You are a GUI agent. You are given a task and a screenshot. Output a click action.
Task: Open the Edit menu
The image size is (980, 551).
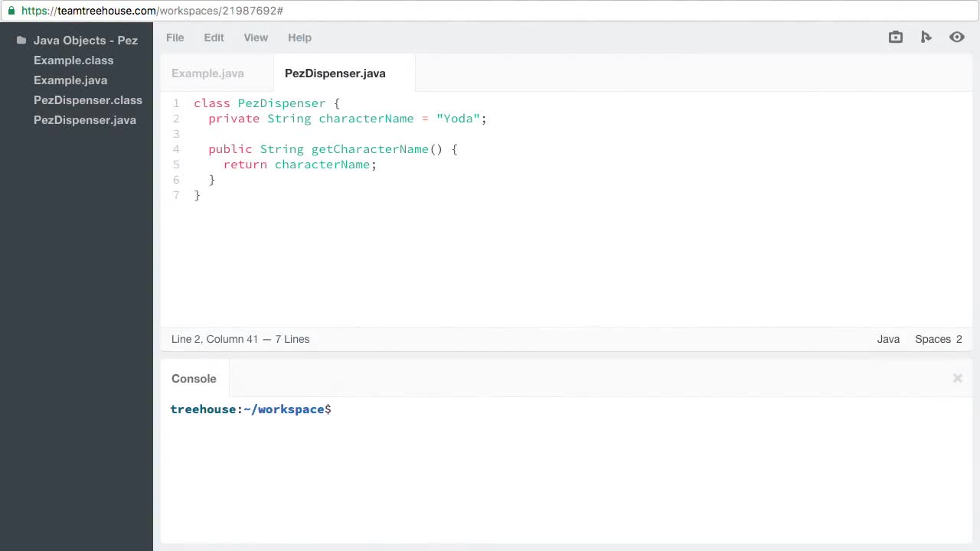[x=214, y=37]
